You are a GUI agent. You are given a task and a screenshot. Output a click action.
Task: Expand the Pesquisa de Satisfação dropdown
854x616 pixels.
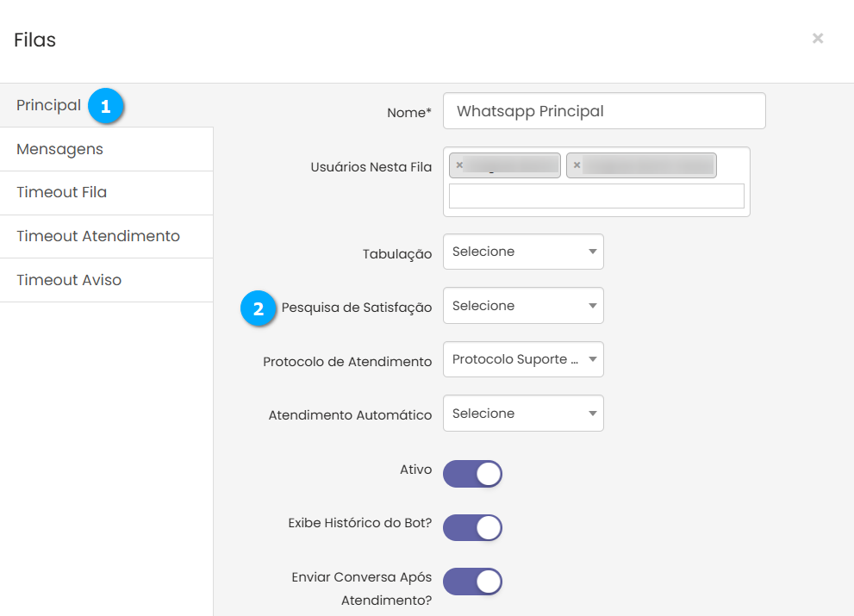click(523, 306)
